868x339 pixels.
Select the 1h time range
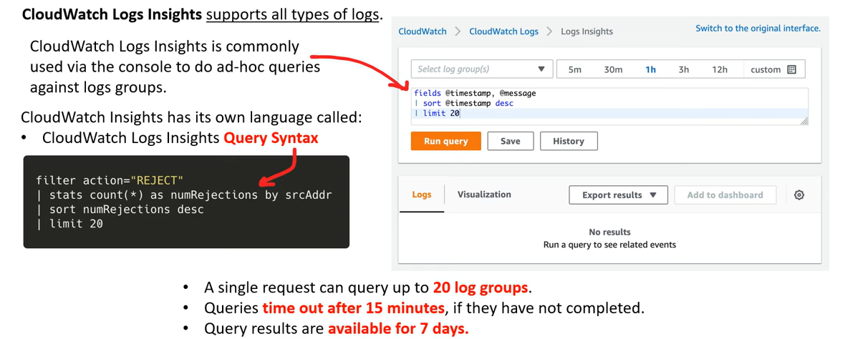[650, 69]
